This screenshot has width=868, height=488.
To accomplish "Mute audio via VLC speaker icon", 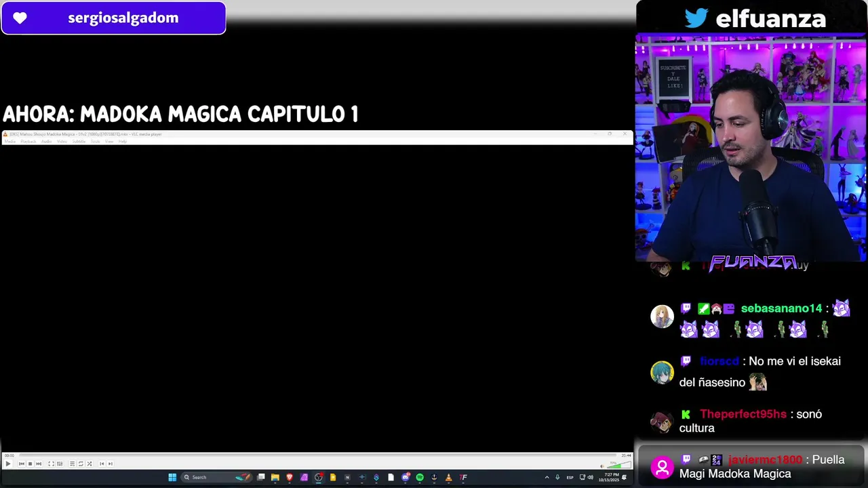I will pos(602,466).
